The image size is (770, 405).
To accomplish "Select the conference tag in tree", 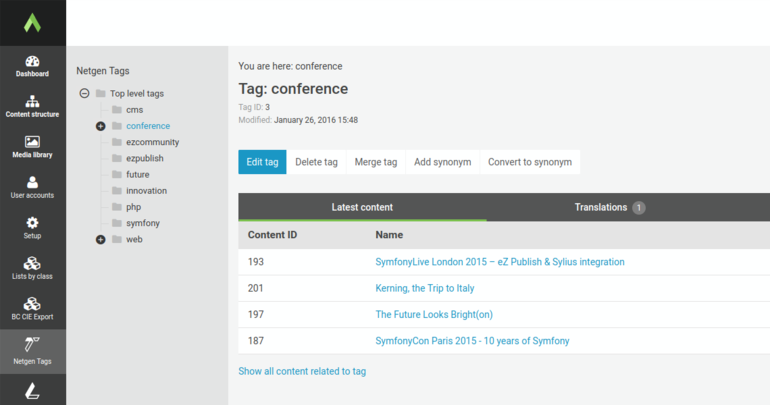I will (x=148, y=126).
